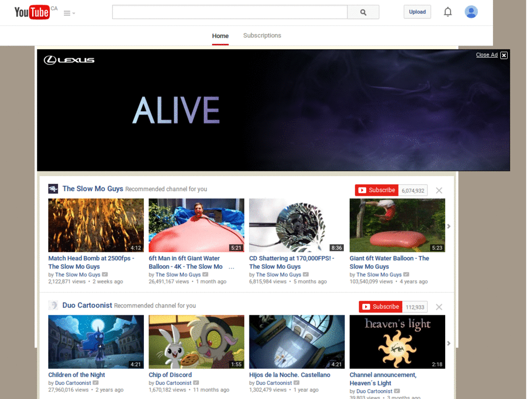Open heaven's light video thumbnail
This screenshot has height=399, width=532.
point(397,342)
